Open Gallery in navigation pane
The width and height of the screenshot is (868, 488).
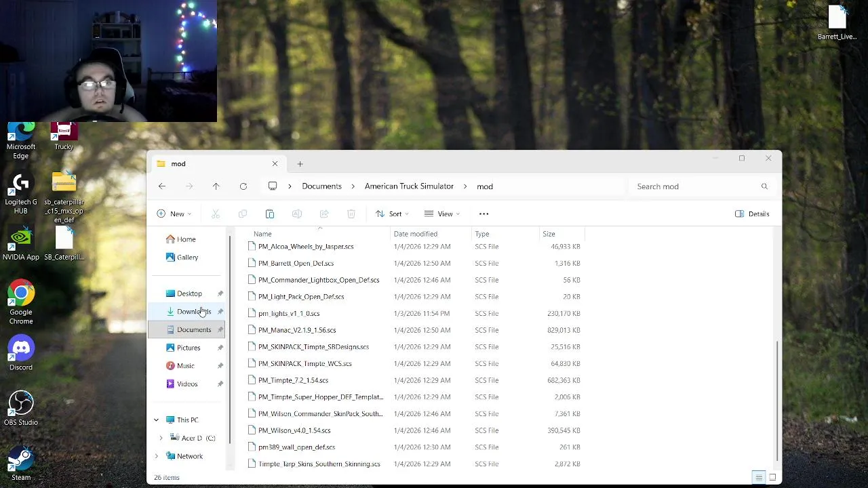(186, 258)
